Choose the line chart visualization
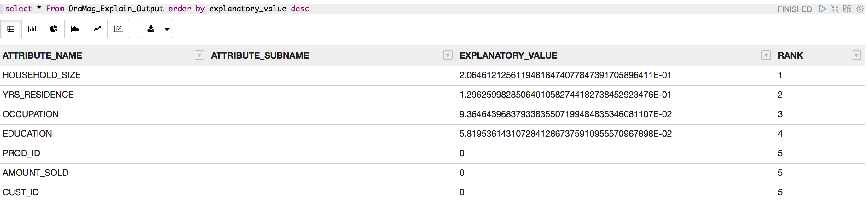868x201 pixels. tap(97, 29)
